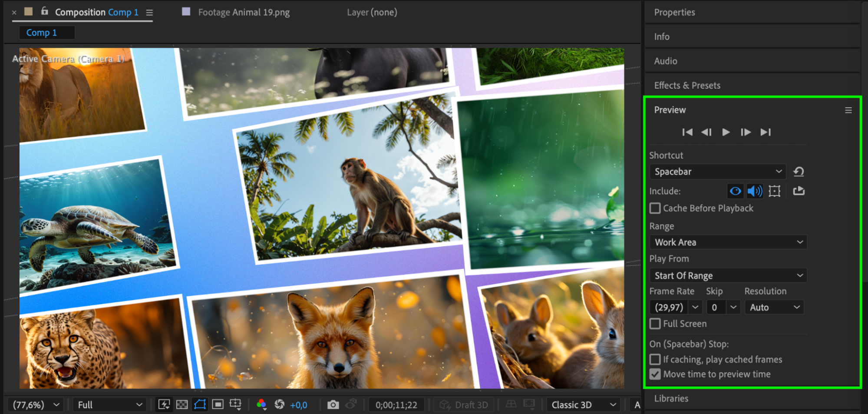The width and height of the screenshot is (868, 414).
Task: Enable Cache Before Playback checkbox
Action: tap(655, 209)
